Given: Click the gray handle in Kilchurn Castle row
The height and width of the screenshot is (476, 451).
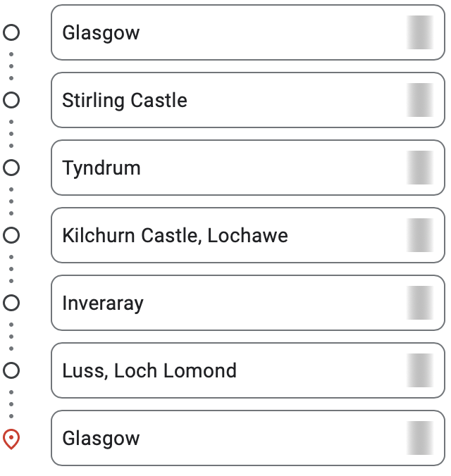Looking at the screenshot, I should 420,235.
